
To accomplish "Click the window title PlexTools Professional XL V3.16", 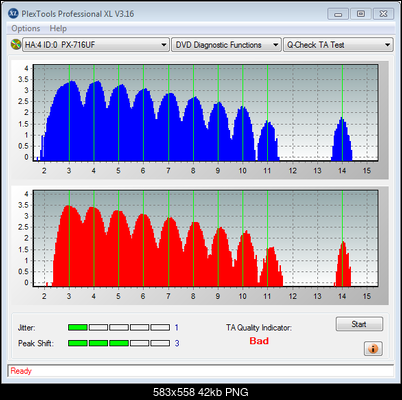I will pos(78,14).
